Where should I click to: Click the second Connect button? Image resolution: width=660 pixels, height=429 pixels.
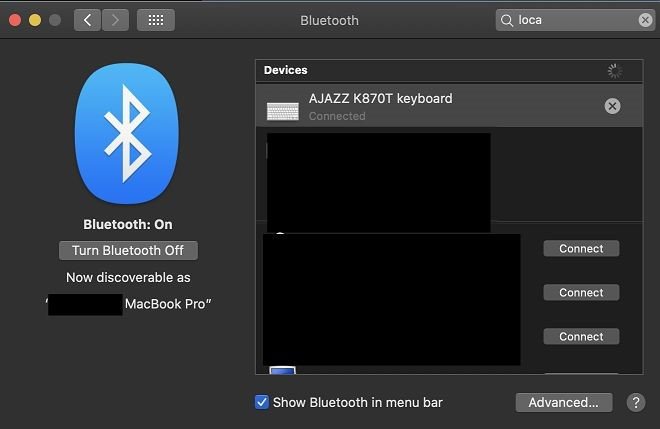coord(581,293)
